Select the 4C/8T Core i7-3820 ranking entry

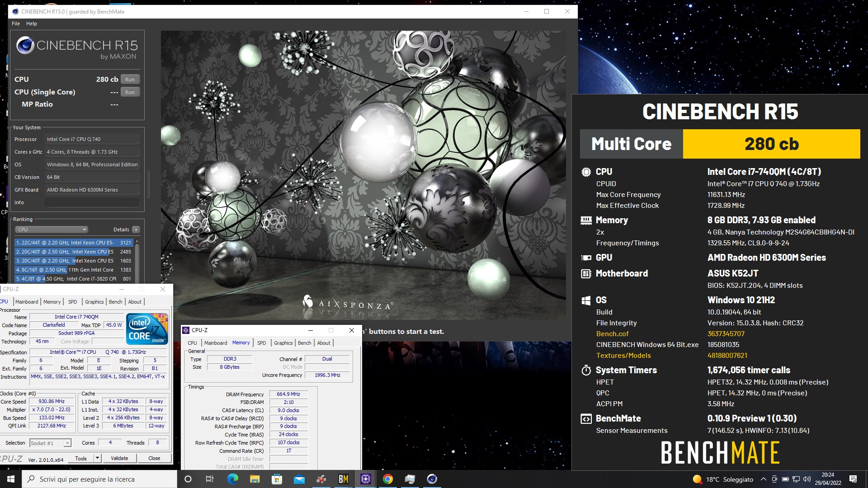[x=74, y=279]
